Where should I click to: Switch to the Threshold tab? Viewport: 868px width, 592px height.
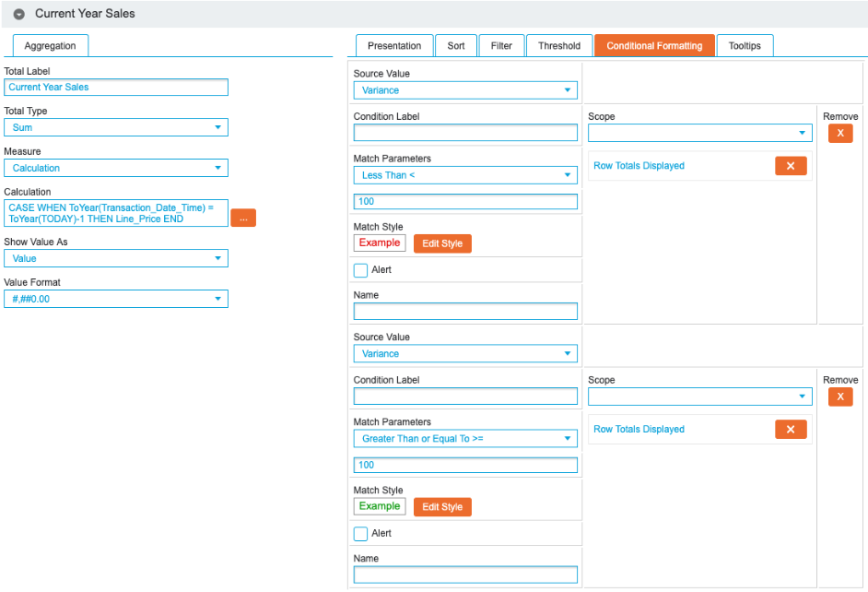click(x=559, y=46)
